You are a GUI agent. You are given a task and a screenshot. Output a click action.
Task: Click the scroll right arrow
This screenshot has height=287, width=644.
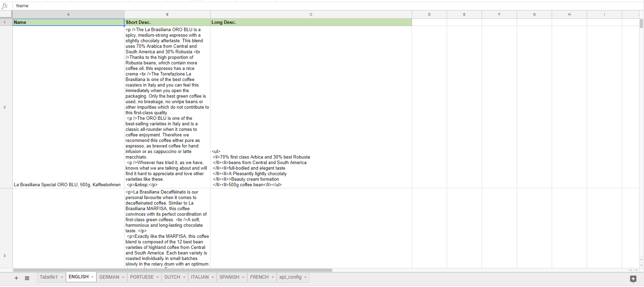(636, 270)
